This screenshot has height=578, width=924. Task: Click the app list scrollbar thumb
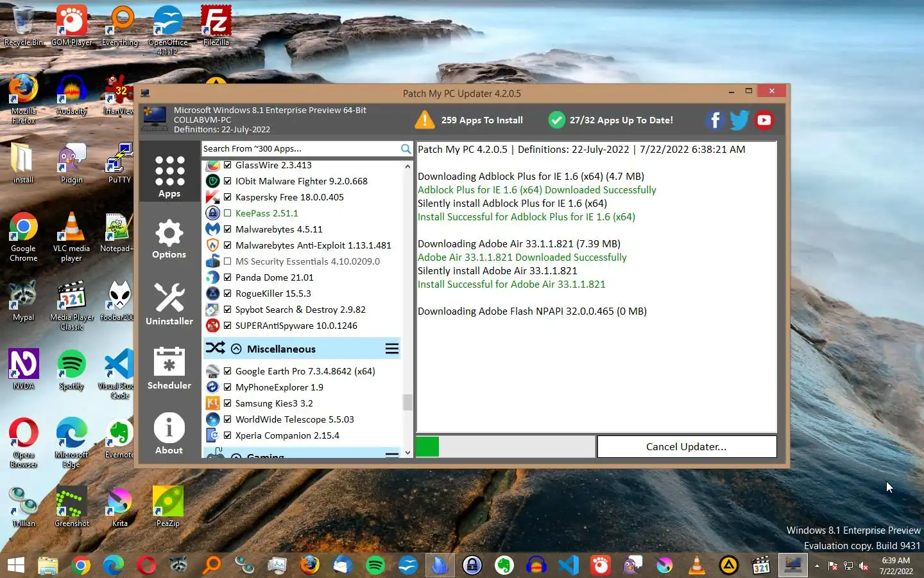[407, 402]
